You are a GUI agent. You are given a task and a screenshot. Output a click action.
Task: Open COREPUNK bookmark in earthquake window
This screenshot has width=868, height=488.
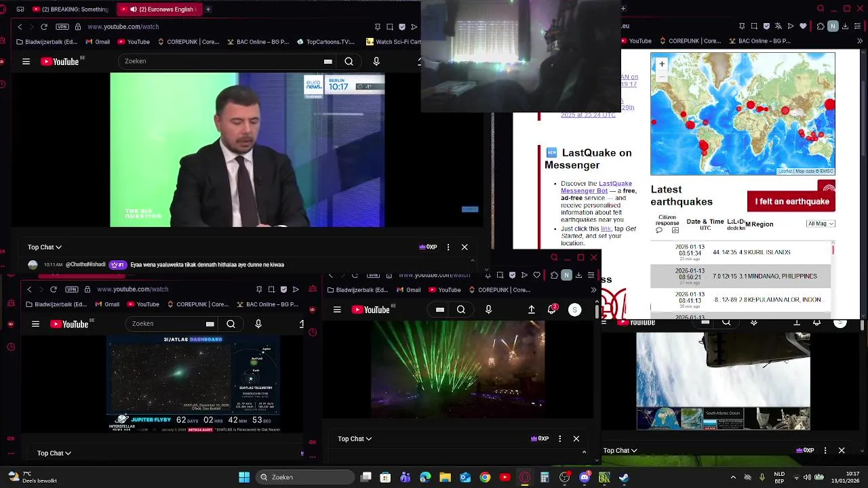(690, 41)
